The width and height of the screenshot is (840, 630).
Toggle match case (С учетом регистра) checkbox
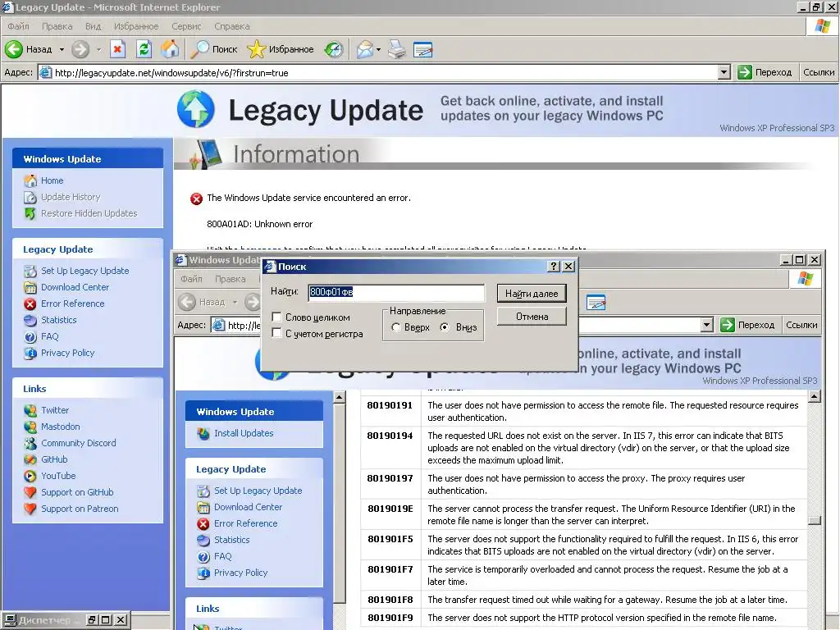[x=277, y=333]
